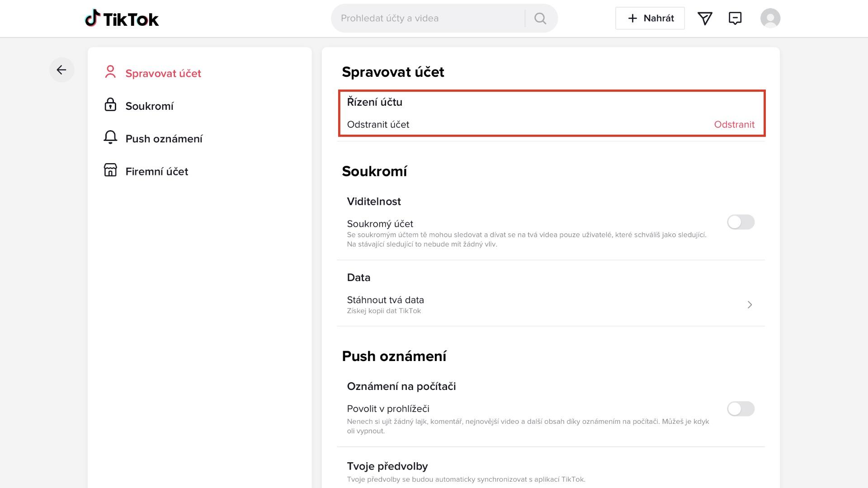Open Stáhnout tvá data row

pos(551,305)
